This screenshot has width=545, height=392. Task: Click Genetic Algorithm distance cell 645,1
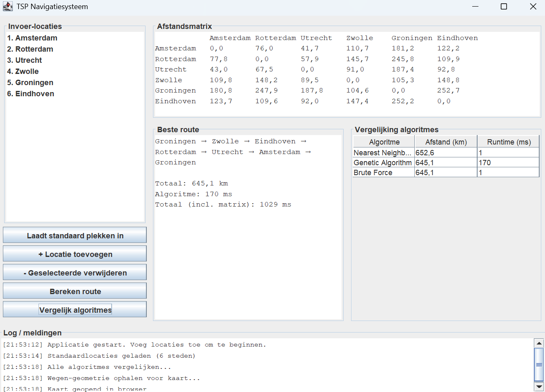[x=446, y=163]
